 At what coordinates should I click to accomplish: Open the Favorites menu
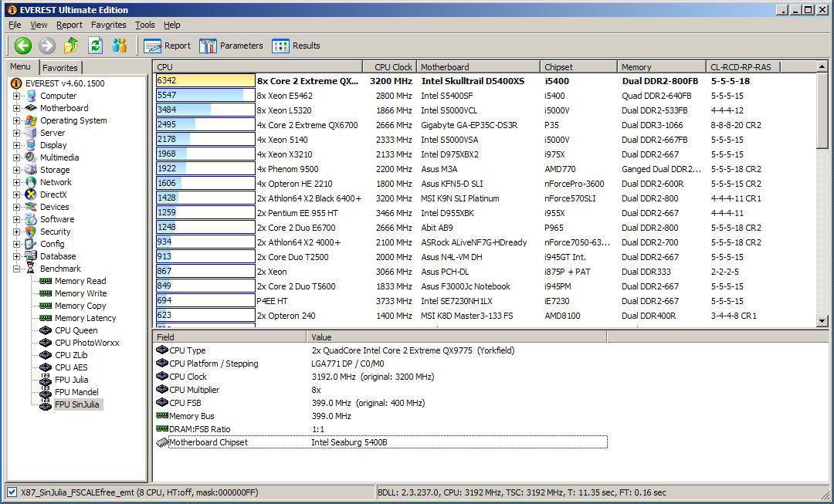point(109,25)
